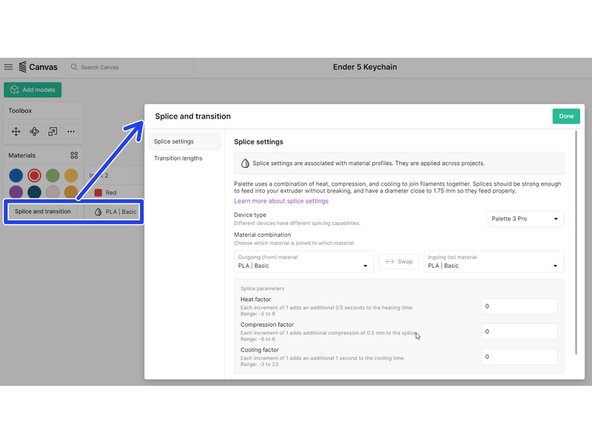The height and width of the screenshot is (444, 592).
Task: Open the hamburger menu
Action: [x=8, y=67]
